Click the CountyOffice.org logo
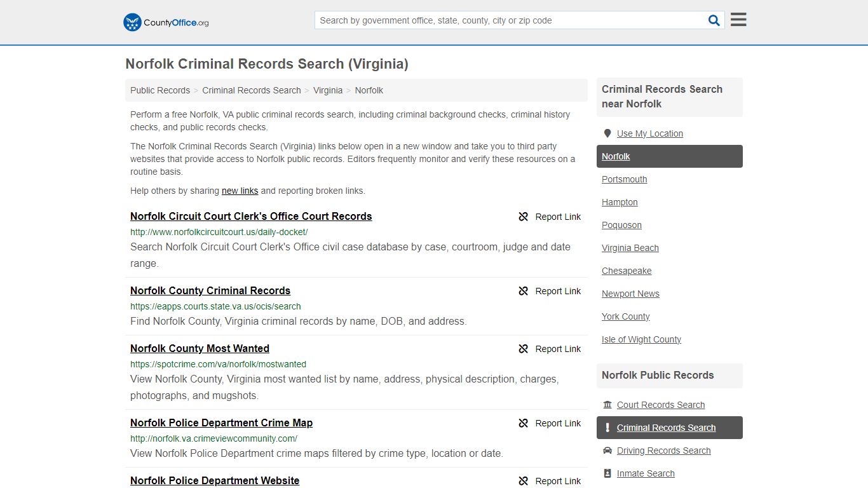The image size is (868, 488). click(x=166, y=22)
